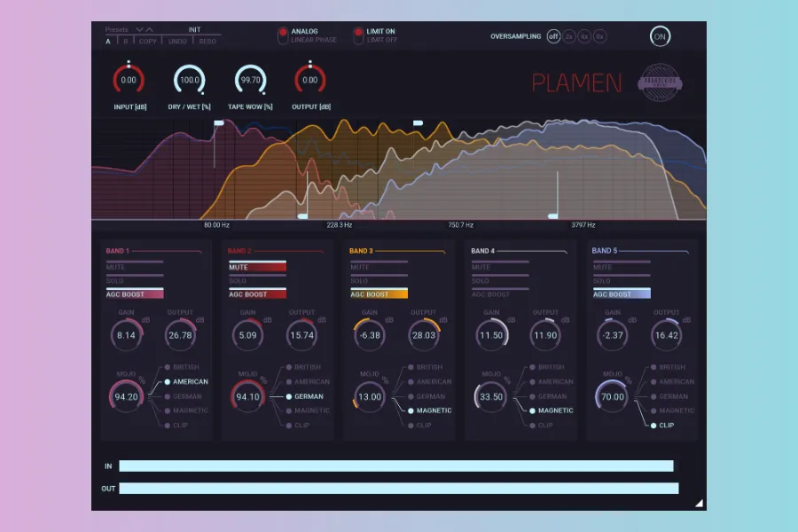Toggle the Analog / Linear Phase switch

pyautogui.click(x=283, y=36)
